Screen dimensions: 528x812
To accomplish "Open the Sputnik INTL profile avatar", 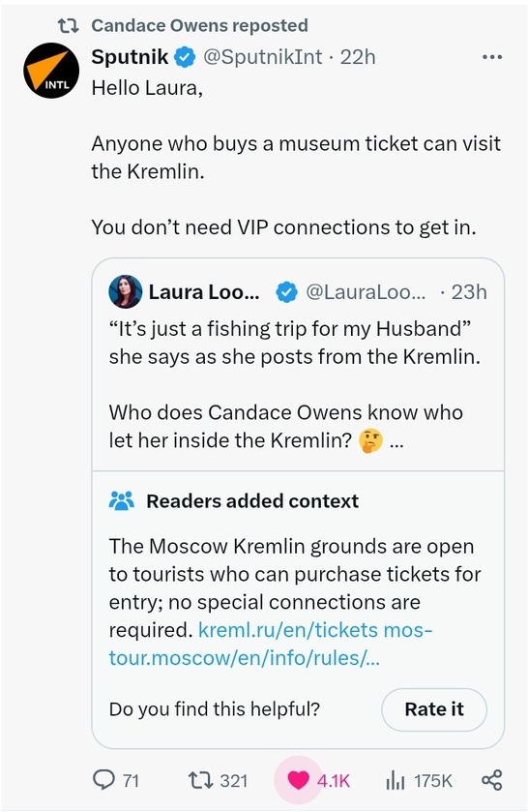I will click(50, 71).
